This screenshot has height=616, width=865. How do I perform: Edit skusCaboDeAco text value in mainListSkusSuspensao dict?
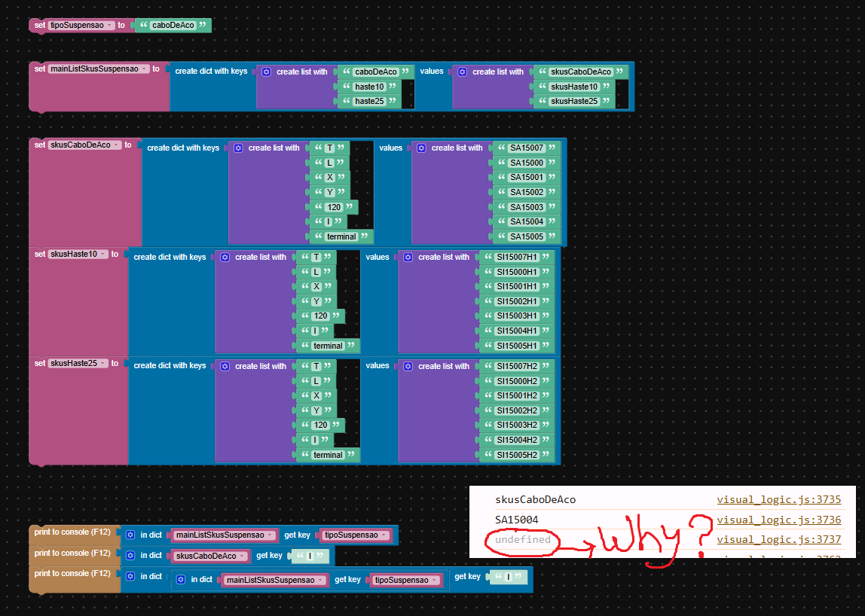click(581, 72)
